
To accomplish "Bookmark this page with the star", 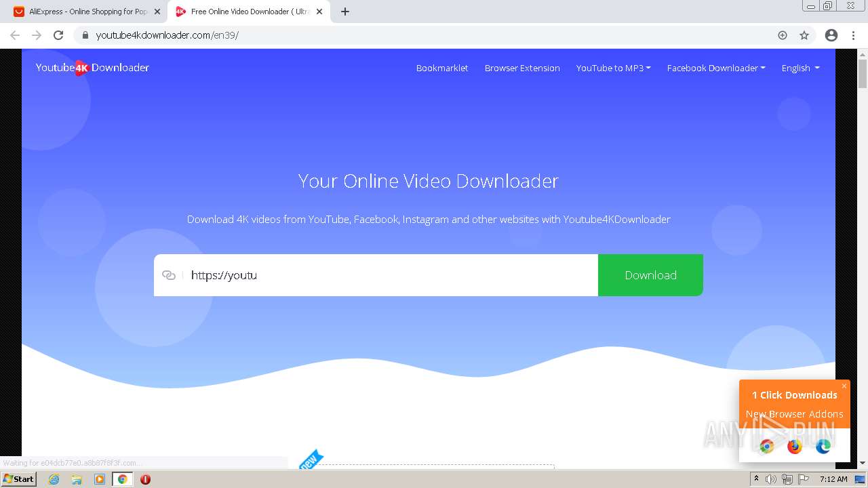I will coord(804,35).
